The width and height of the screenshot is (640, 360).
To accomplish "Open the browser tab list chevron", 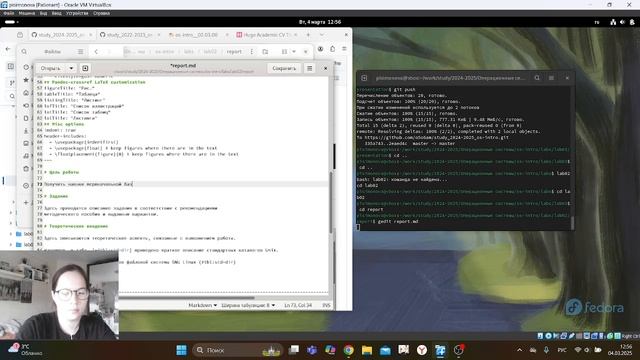I will point(322,35).
